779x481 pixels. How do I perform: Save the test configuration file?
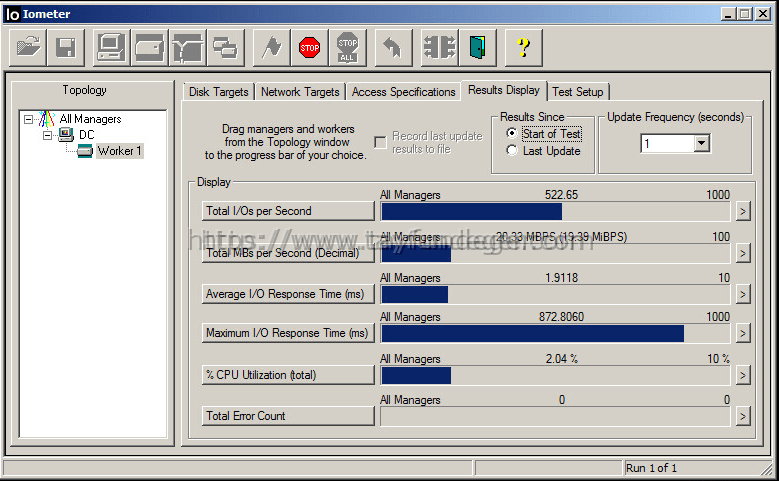(66, 48)
